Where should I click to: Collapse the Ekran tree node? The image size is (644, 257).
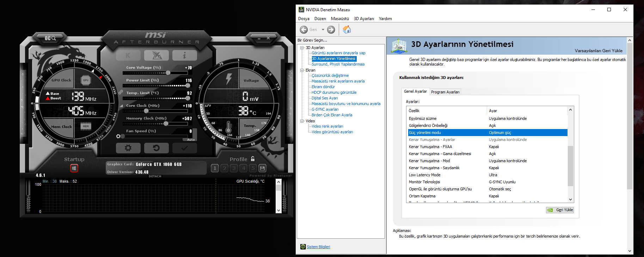[x=302, y=70]
